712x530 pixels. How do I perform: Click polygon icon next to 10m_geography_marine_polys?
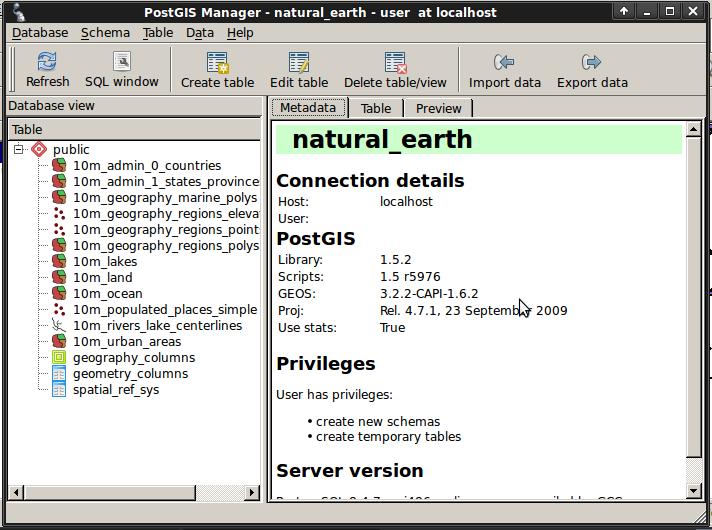(59, 198)
